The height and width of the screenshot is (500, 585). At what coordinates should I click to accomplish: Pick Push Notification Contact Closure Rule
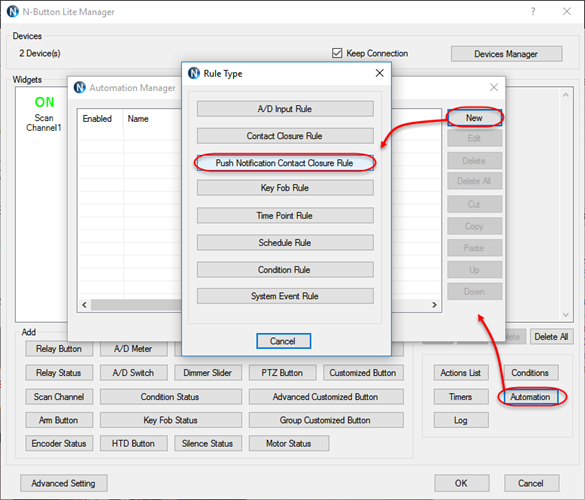[285, 163]
